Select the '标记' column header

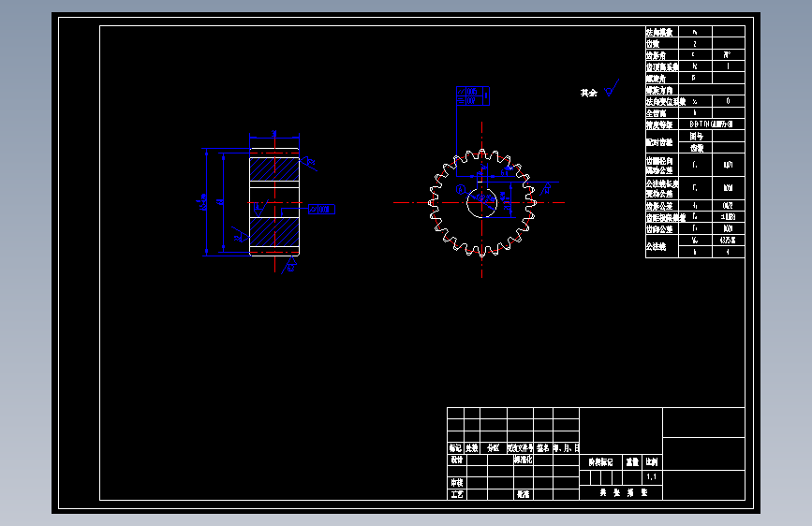(455, 447)
